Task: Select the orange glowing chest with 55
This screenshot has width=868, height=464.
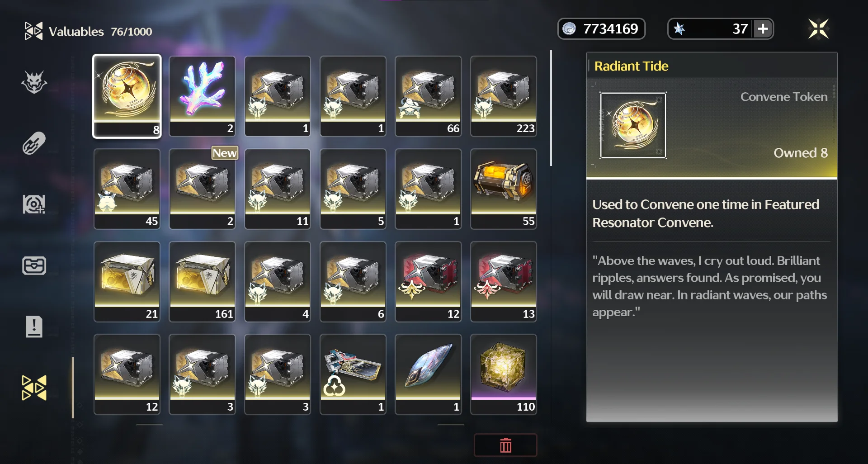Action: 504,189
